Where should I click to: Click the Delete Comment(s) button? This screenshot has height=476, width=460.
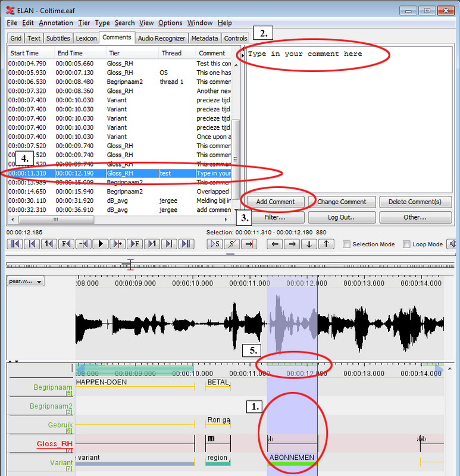click(415, 202)
